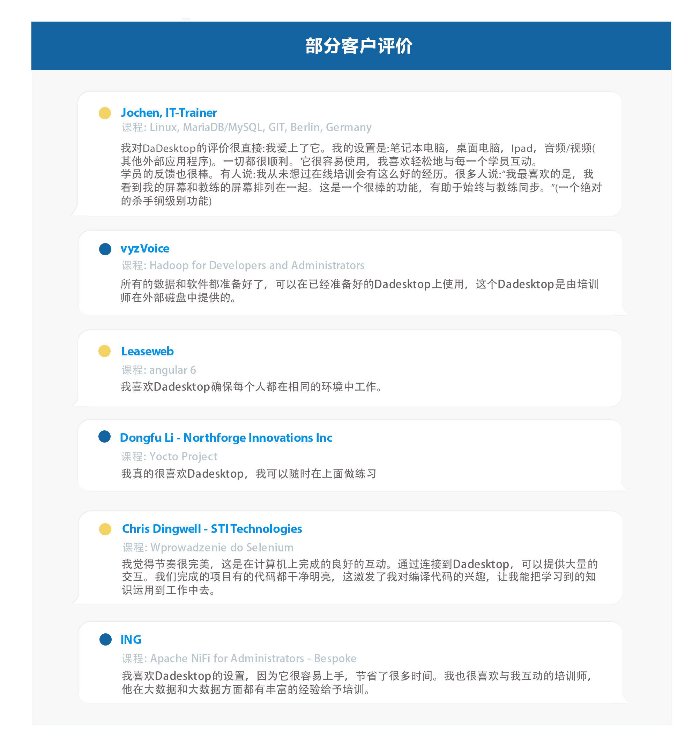The width and height of the screenshot is (700, 746).
Task: Click the blue dot beside vyzVoice
Action: coord(105,249)
